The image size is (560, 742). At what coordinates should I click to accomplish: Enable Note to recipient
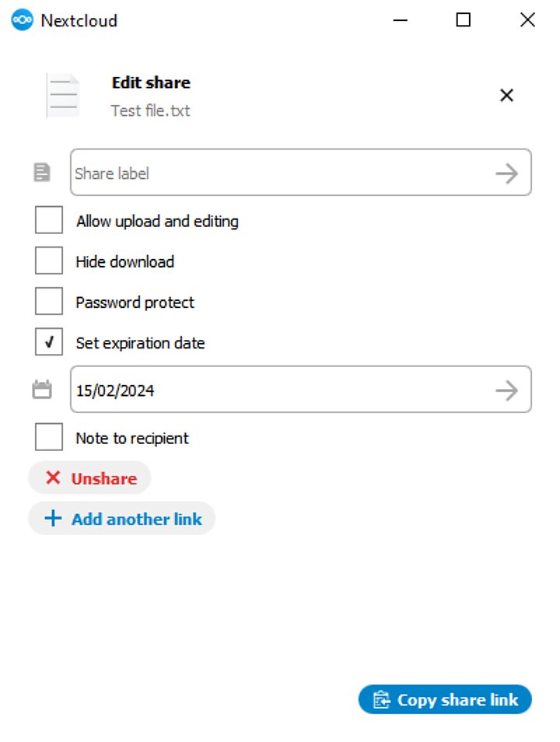click(x=49, y=437)
